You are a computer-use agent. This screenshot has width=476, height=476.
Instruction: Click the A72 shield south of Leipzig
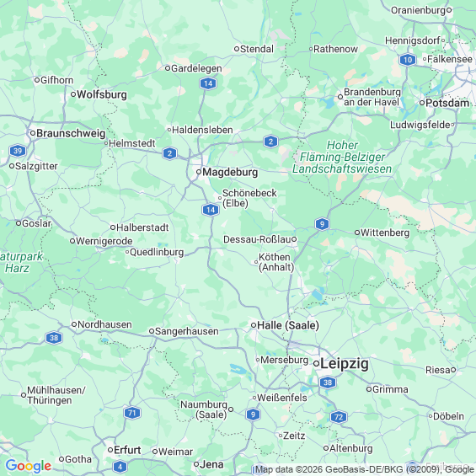tap(339, 417)
